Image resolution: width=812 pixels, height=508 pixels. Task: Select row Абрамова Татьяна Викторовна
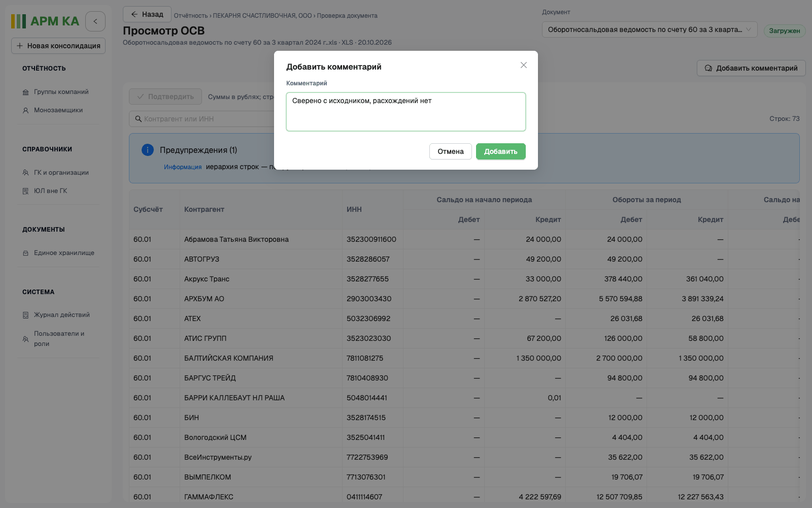point(464,239)
